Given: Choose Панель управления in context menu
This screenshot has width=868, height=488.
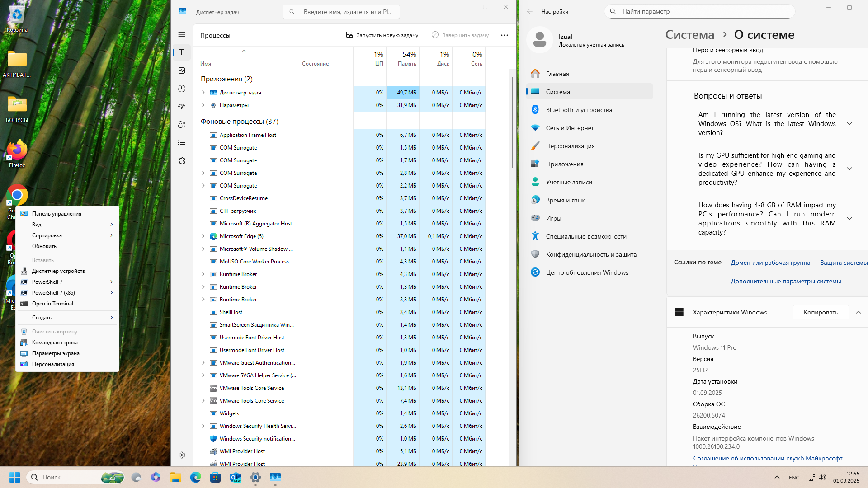Looking at the screenshot, I should click(67, 214).
